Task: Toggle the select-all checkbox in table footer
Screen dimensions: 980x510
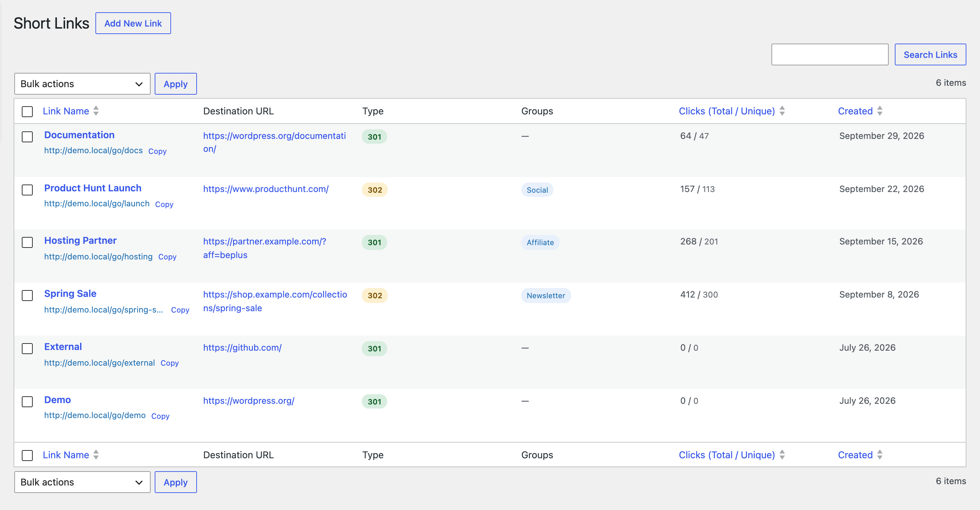Action: click(27, 455)
